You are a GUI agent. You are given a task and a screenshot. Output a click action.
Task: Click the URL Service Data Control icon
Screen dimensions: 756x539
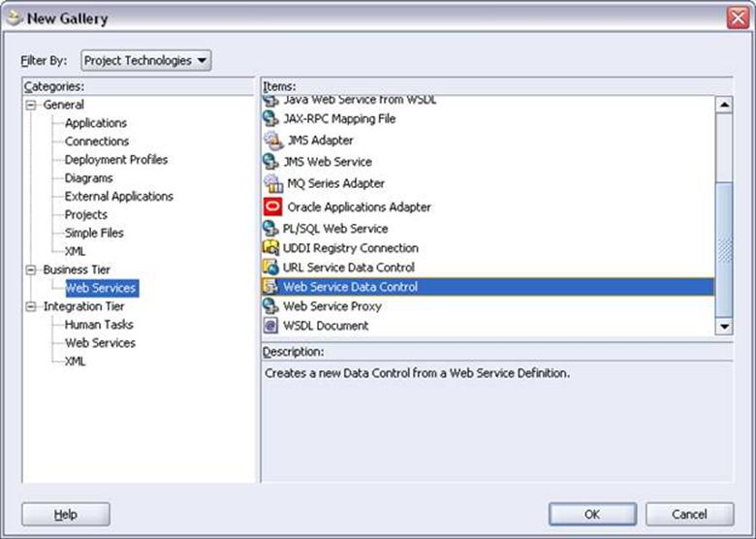pos(270,268)
